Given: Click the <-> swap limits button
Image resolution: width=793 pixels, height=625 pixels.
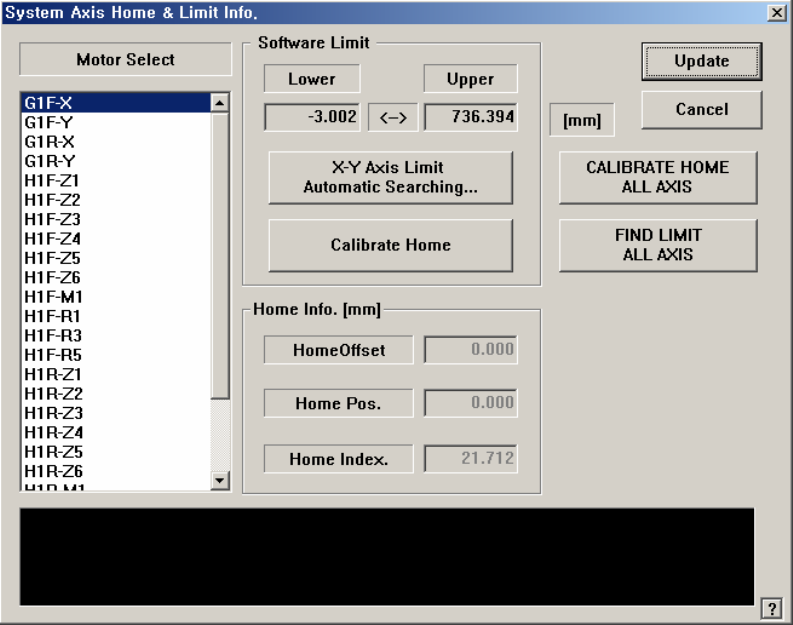Looking at the screenshot, I should click(x=393, y=117).
